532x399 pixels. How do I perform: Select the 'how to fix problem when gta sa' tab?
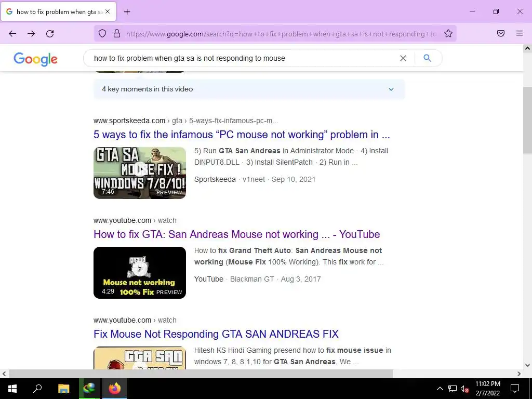[x=59, y=12]
